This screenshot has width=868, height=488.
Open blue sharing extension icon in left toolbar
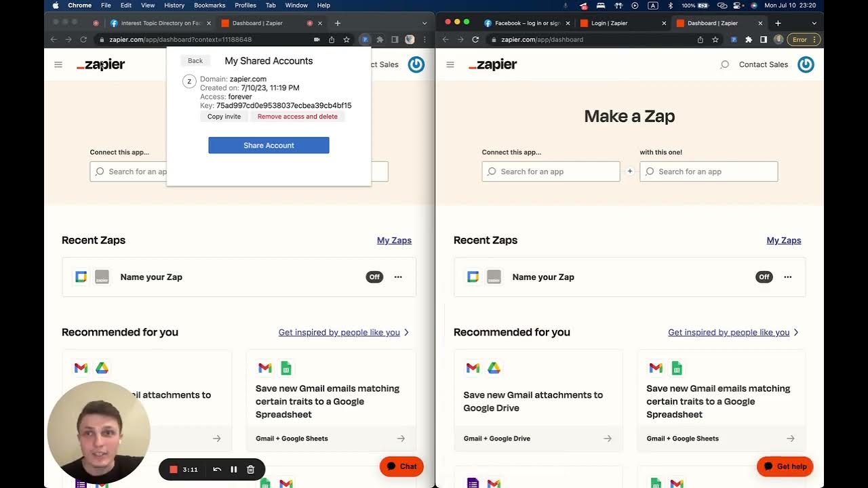point(365,39)
